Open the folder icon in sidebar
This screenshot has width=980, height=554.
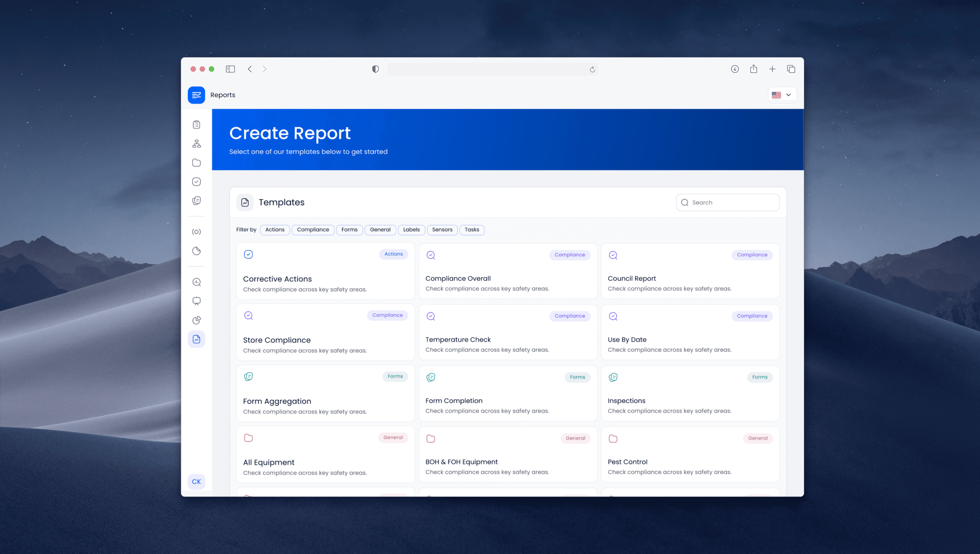click(x=196, y=162)
